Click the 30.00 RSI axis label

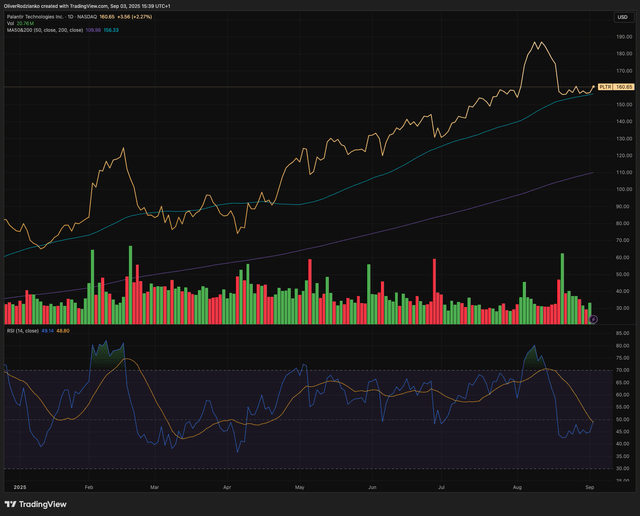tap(622, 468)
